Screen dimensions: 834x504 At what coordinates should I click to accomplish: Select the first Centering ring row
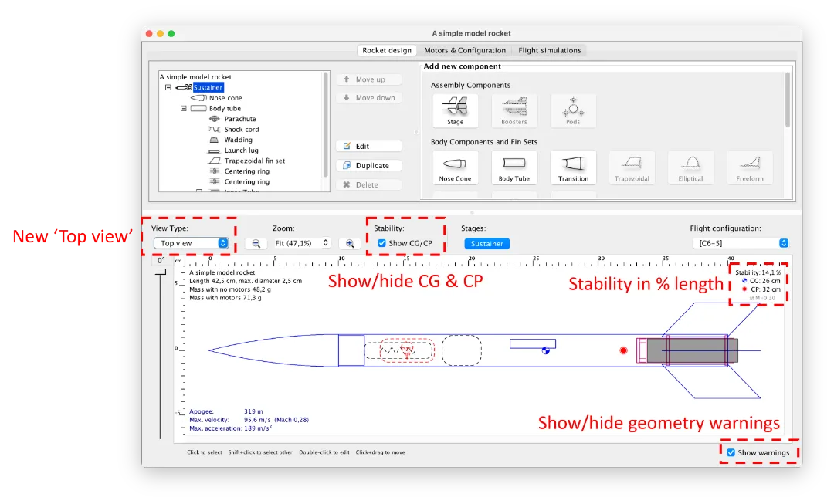click(247, 171)
